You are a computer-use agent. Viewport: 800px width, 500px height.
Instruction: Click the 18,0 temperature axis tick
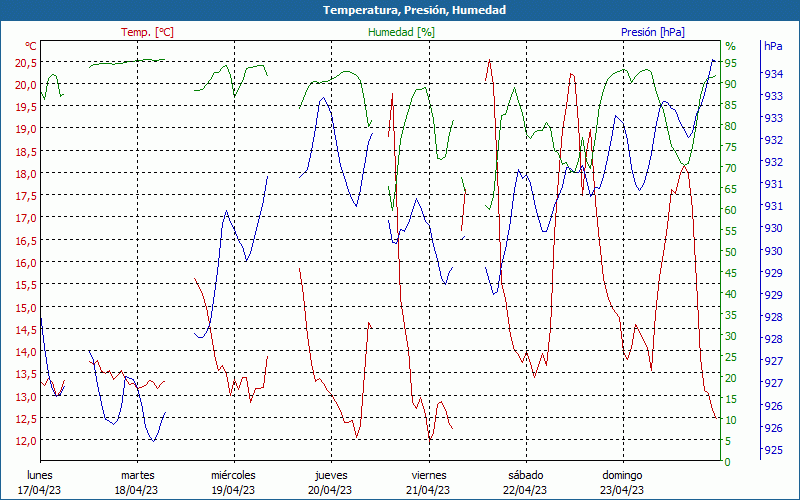click(26, 173)
